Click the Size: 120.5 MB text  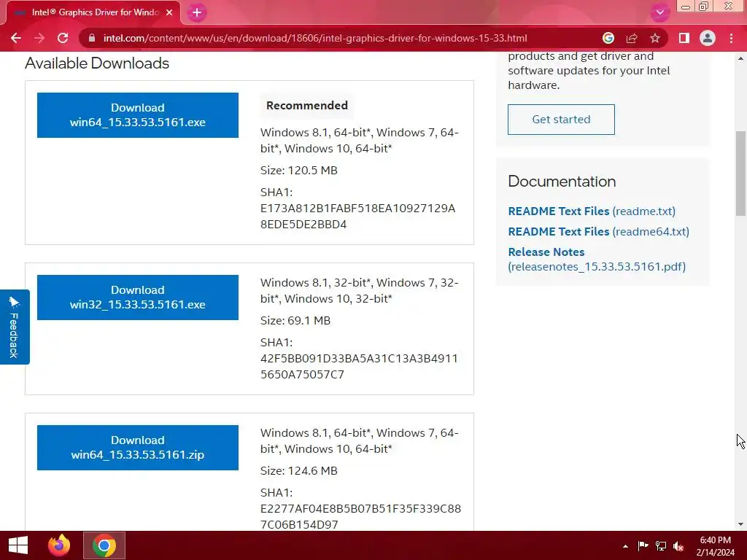pyautogui.click(x=298, y=171)
